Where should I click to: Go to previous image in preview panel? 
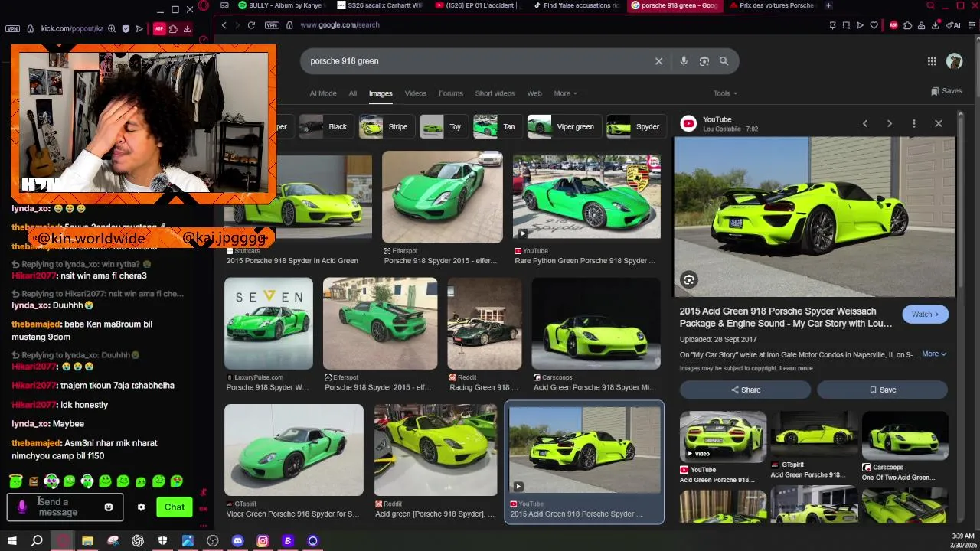point(865,123)
